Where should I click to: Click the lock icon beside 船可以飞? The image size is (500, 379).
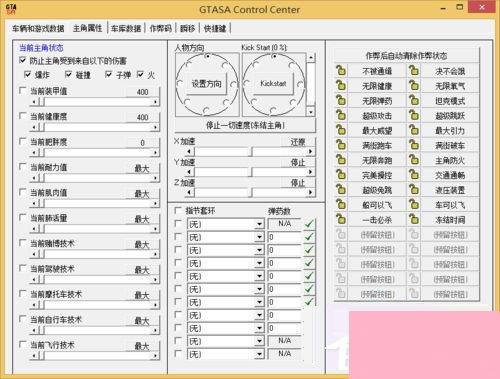(341, 205)
